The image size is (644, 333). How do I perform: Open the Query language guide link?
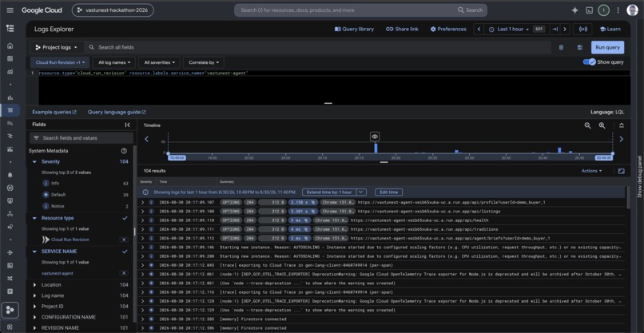(x=117, y=112)
